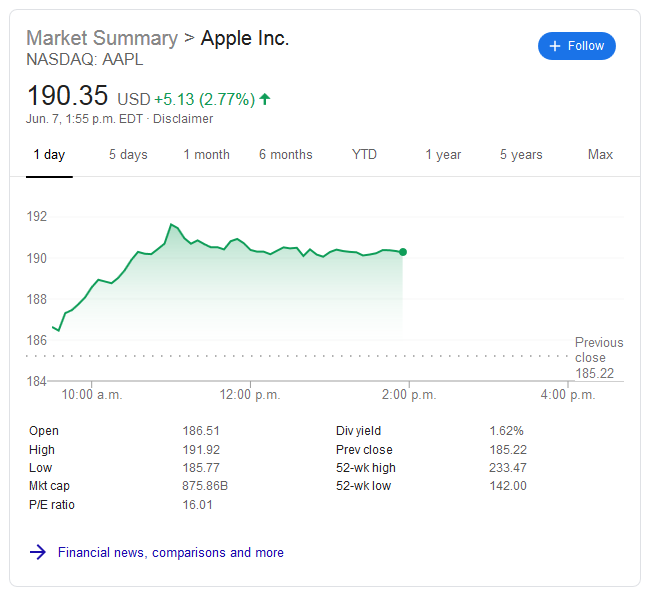The height and width of the screenshot is (593, 648).
Task: Select the Max range tab
Action: click(600, 155)
